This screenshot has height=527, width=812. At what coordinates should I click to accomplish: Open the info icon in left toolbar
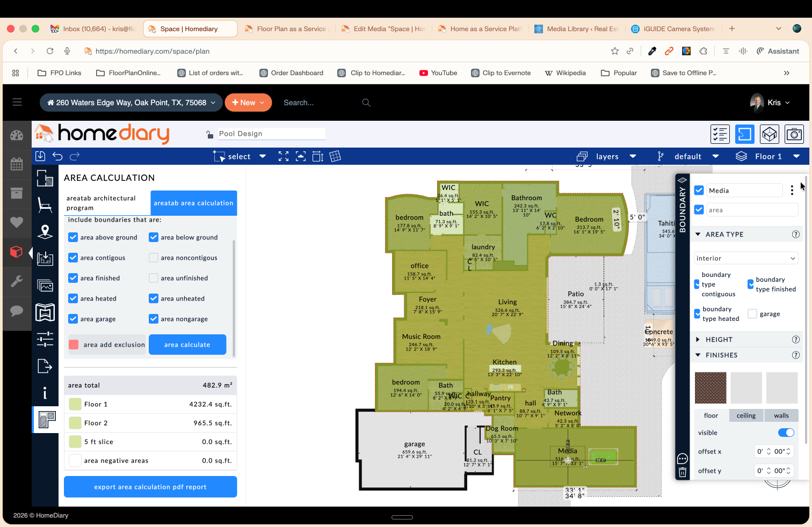pos(45,393)
